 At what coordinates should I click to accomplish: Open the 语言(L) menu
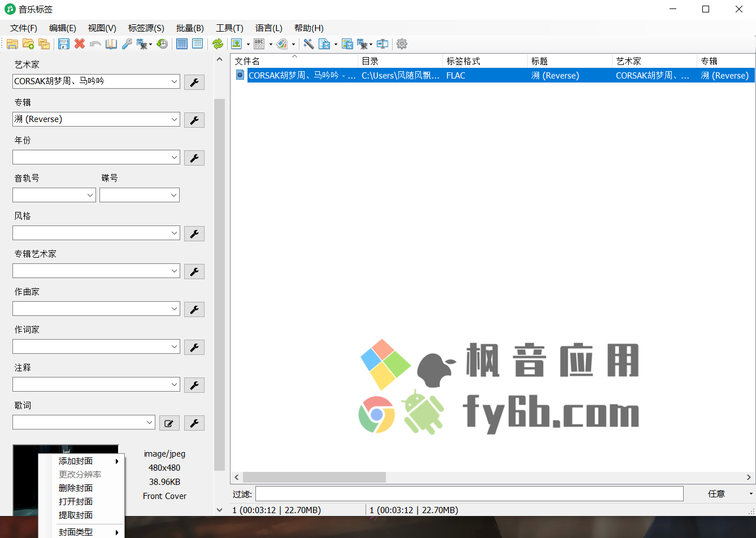click(269, 28)
